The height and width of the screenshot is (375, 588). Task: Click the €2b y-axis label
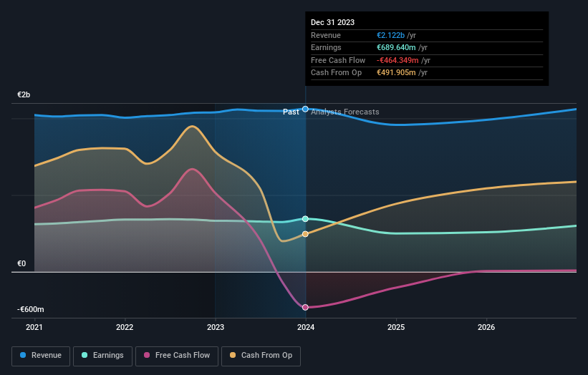click(24, 94)
